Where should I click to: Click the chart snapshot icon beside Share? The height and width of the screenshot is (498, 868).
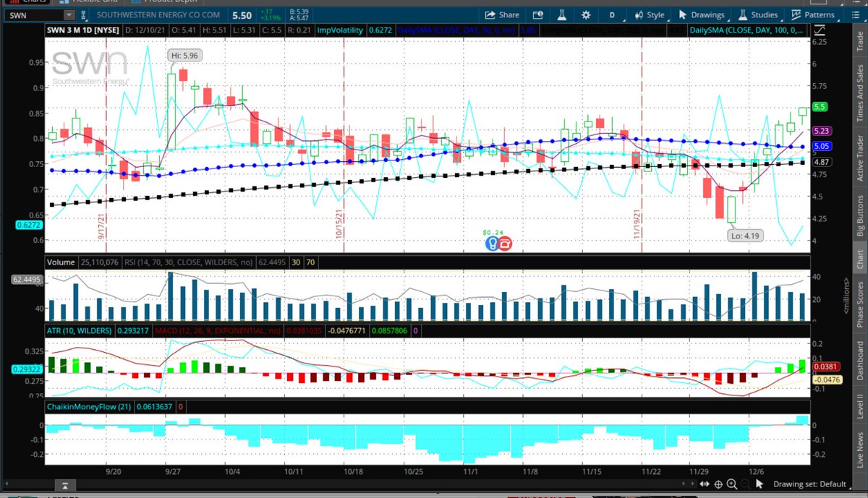(x=538, y=14)
